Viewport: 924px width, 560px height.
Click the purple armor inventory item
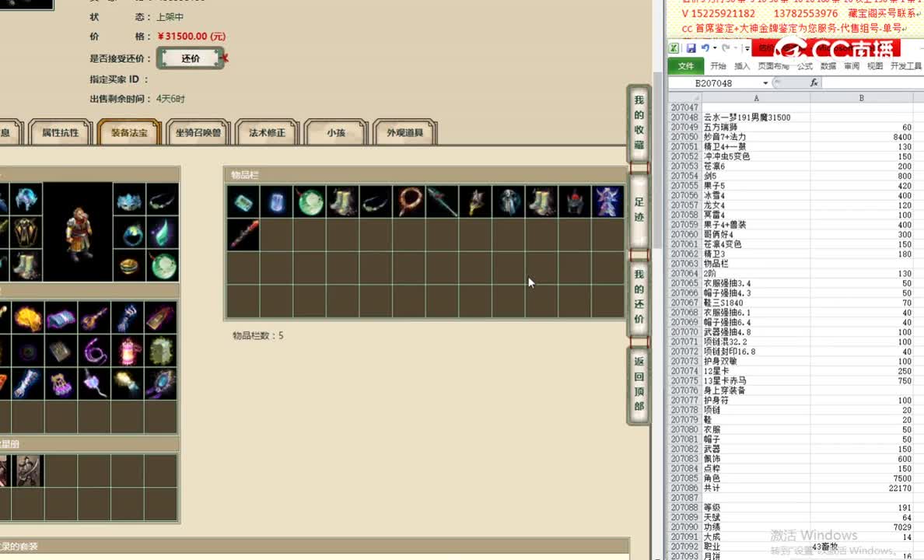(x=608, y=202)
